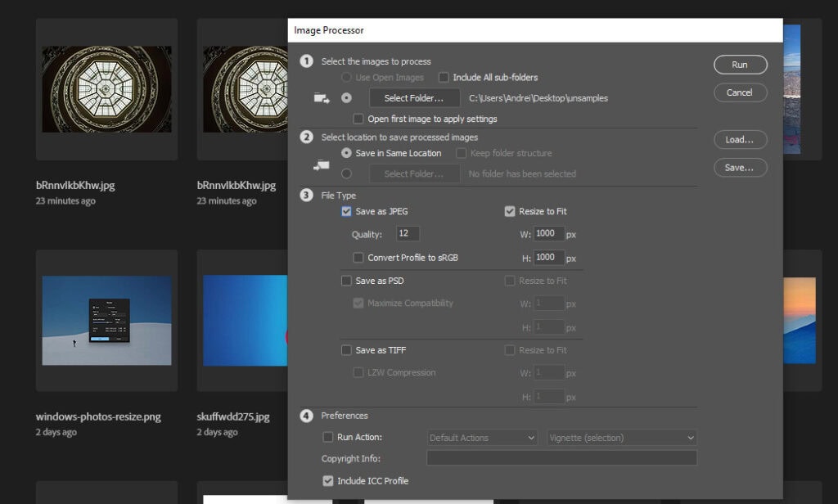Open the Vignette (selection) dropdown
Image resolution: width=838 pixels, height=504 pixels.
(x=620, y=437)
